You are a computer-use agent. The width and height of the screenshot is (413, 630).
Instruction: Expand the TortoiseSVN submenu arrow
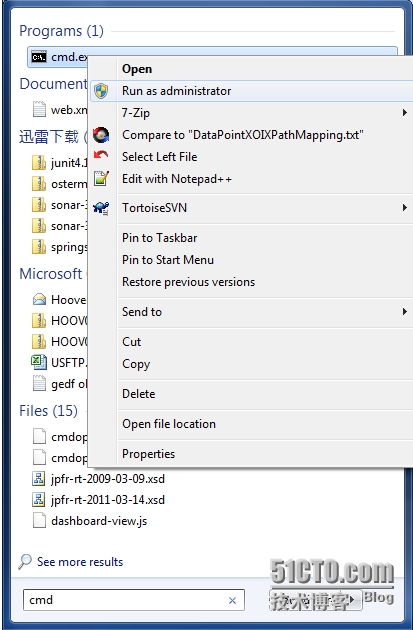(405, 208)
